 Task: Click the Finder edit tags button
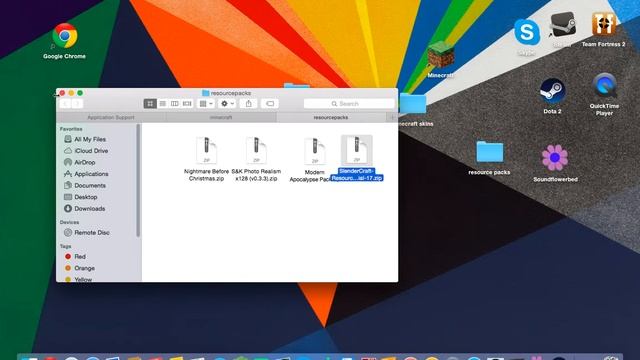pos(270,104)
